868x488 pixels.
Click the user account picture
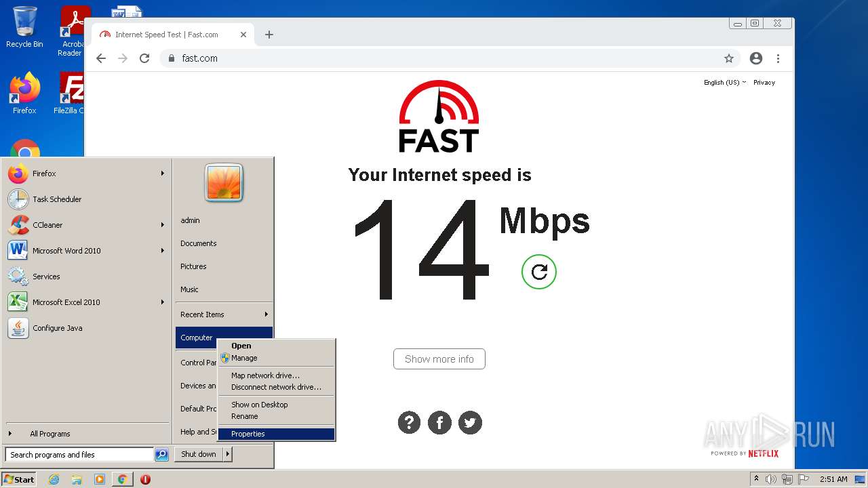point(224,182)
